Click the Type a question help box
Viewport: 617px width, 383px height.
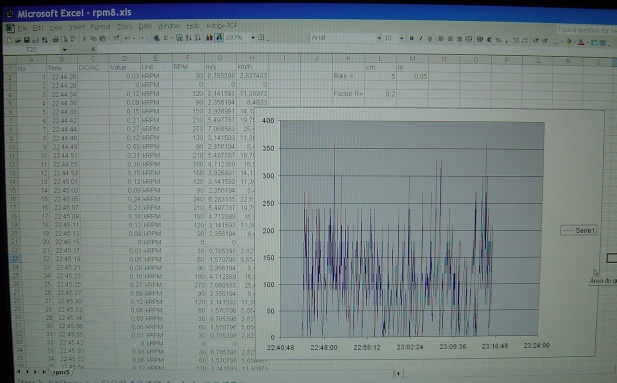pos(587,30)
